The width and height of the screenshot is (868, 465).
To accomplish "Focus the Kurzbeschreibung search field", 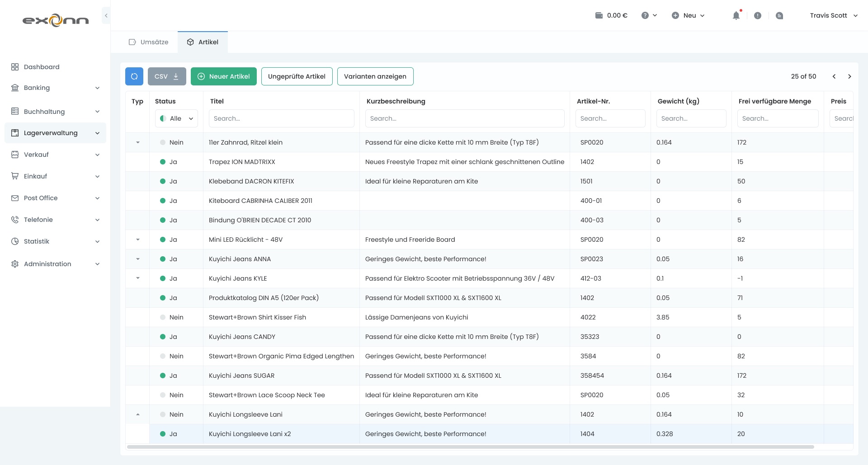I will click(x=465, y=118).
